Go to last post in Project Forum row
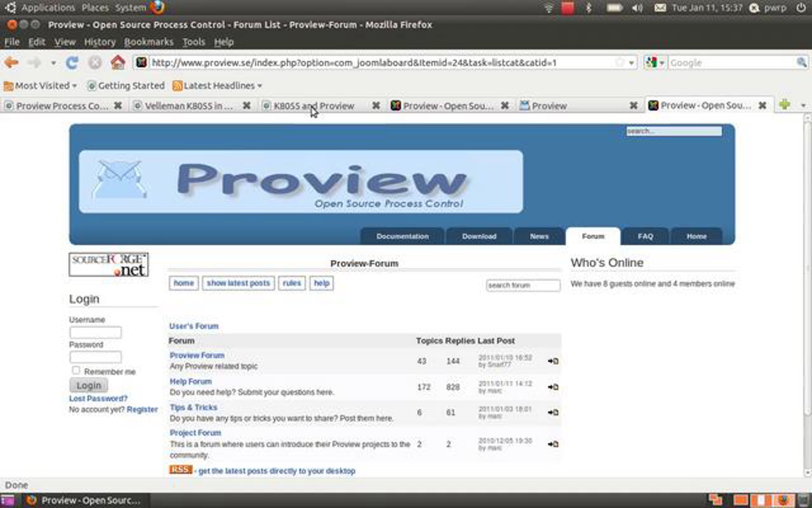 [553, 444]
